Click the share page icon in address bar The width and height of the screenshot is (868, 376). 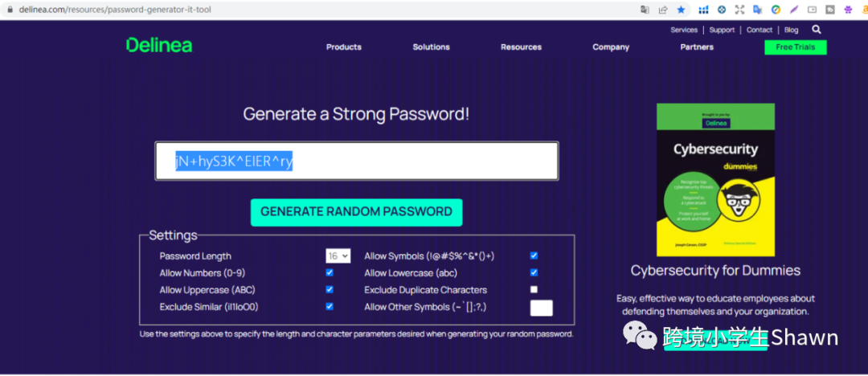[663, 10]
